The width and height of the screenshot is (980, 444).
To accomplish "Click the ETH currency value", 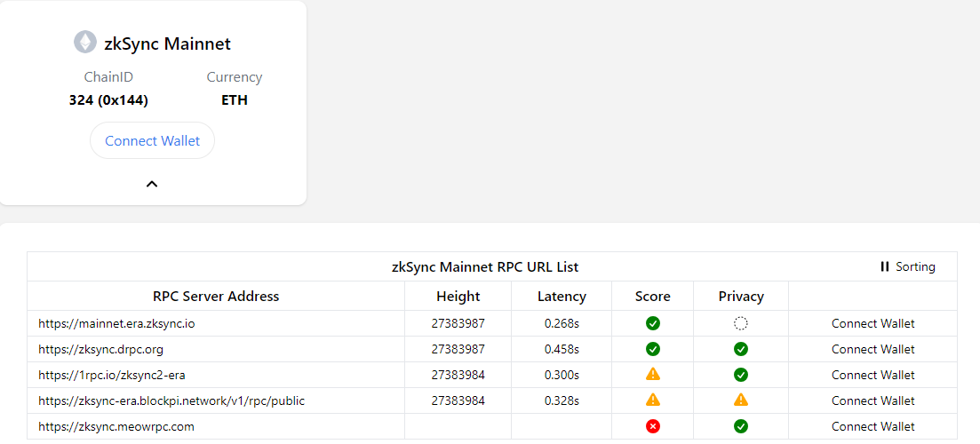I will click(x=235, y=100).
